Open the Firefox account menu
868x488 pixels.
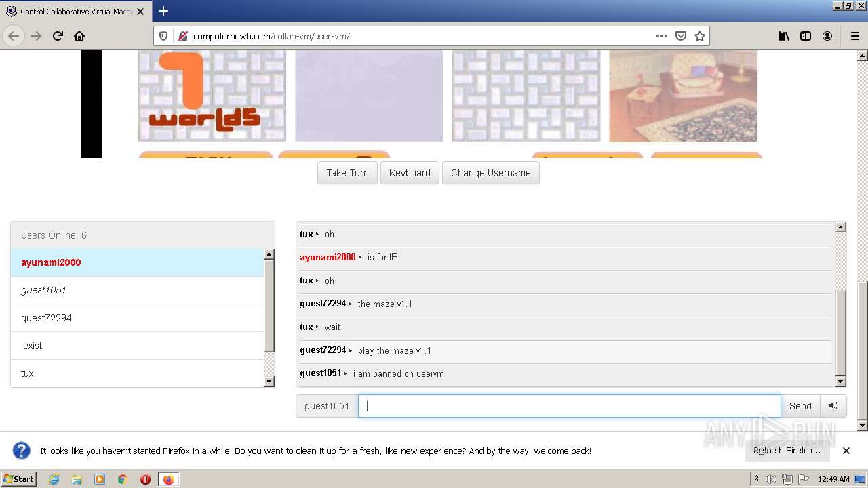[x=827, y=36]
